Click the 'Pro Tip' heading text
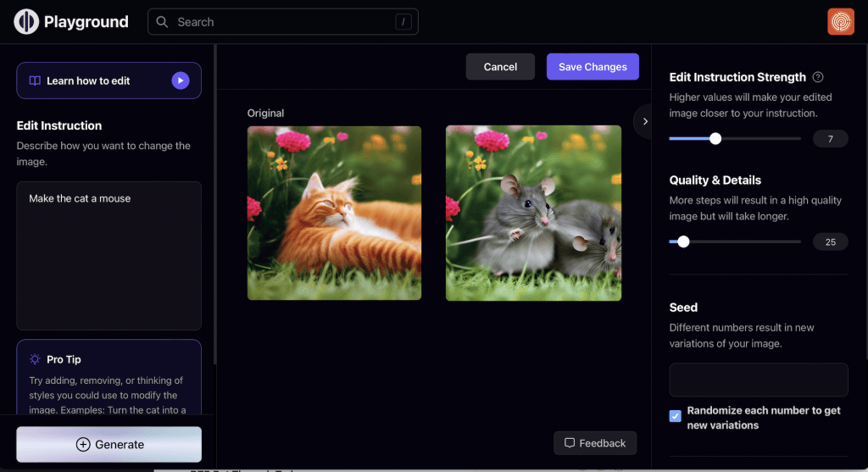This screenshot has width=868, height=472. [x=64, y=359]
